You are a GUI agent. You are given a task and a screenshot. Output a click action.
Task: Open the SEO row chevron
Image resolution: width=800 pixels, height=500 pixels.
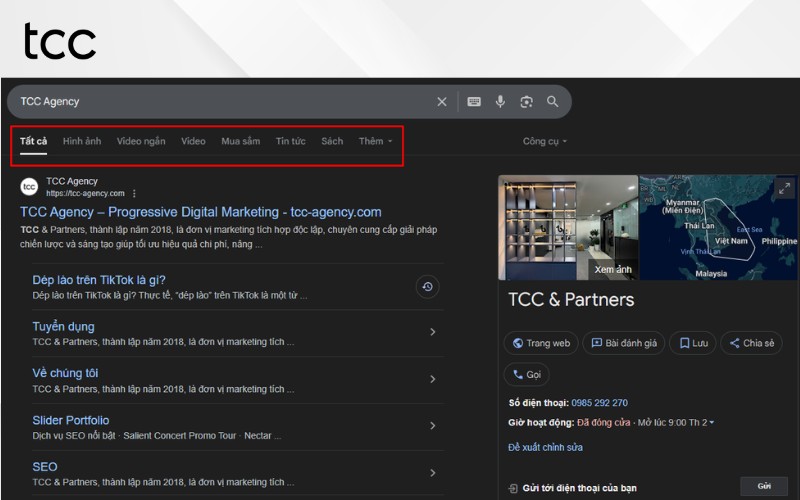pos(433,473)
